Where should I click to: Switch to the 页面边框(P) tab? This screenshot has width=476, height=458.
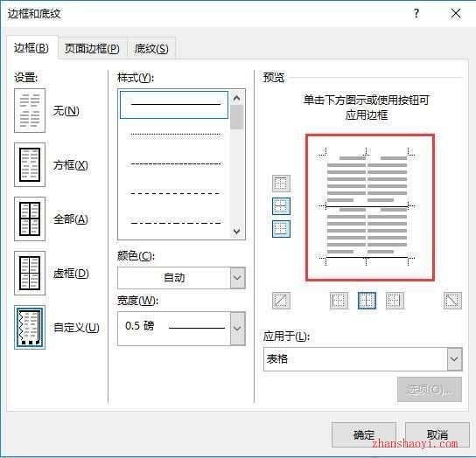92,49
